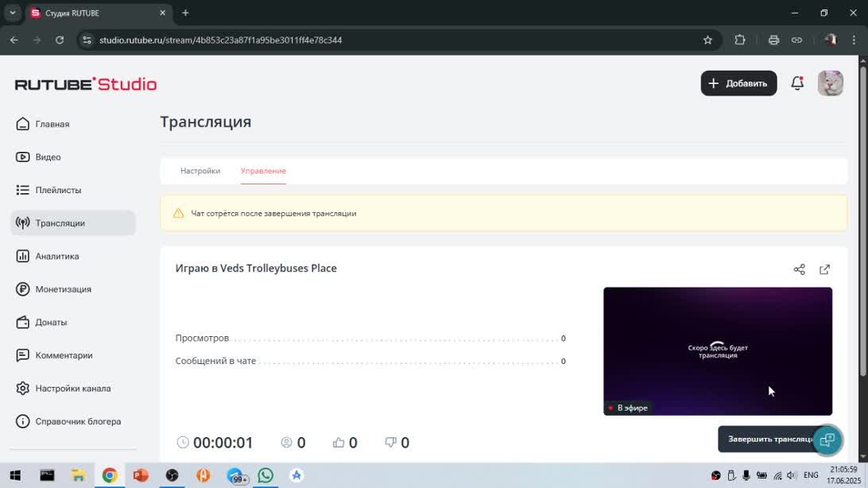868x488 pixels.
Task: Click the print icon in toolbar
Action: [773, 40]
